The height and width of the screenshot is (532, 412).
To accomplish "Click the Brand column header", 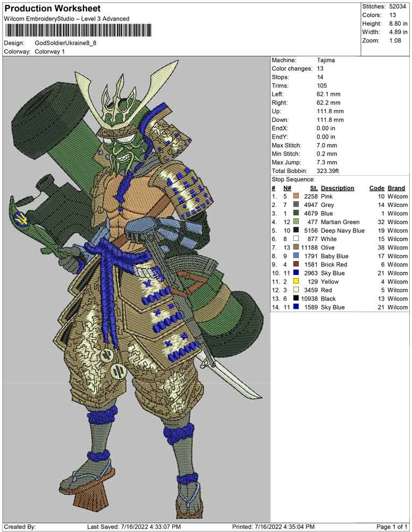I will tap(396, 188).
